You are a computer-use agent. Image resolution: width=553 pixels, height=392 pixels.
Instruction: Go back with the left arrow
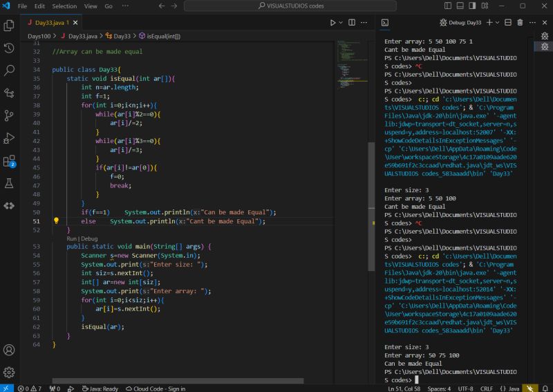(x=162, y=6)
